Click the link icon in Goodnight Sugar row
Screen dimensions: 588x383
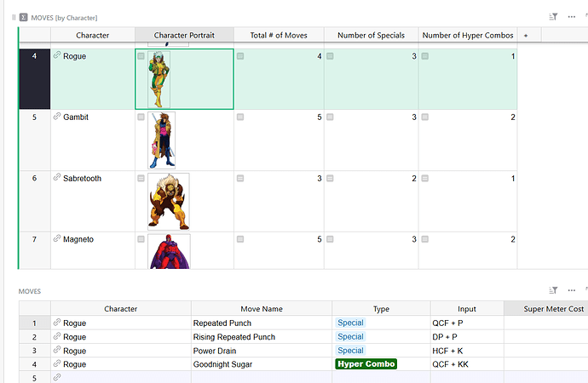tap(57, 363)
